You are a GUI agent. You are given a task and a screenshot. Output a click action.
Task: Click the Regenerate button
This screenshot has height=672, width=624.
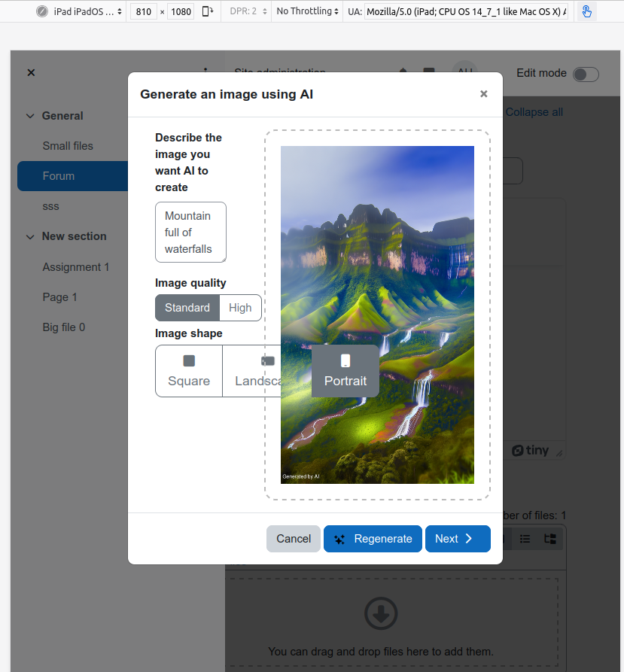click(x=373, y=539)
